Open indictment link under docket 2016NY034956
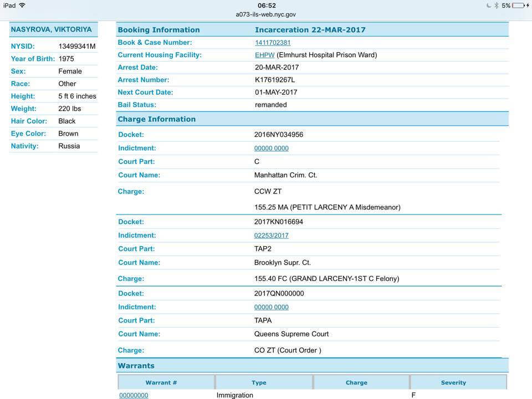 pos(271,149)
